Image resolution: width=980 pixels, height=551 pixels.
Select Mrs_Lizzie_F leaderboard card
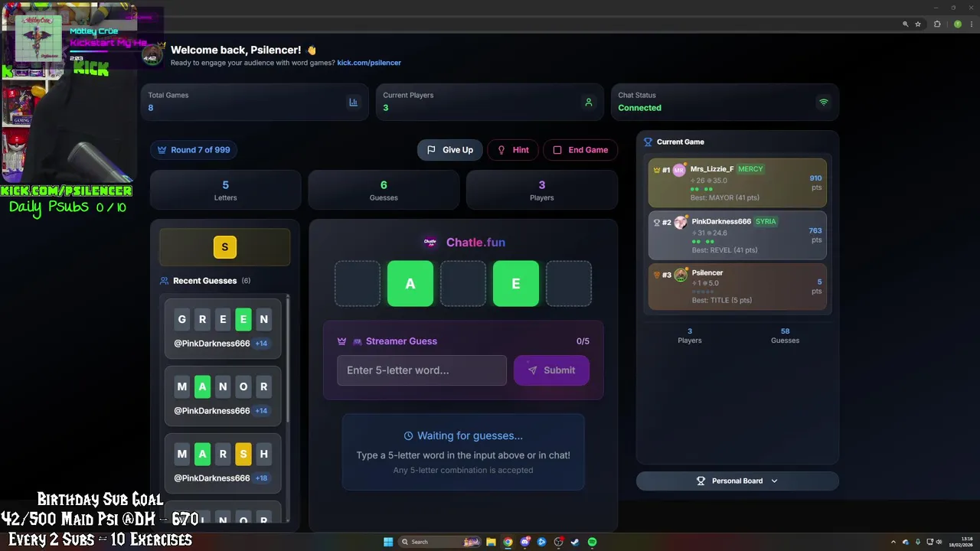coord(737,183)
